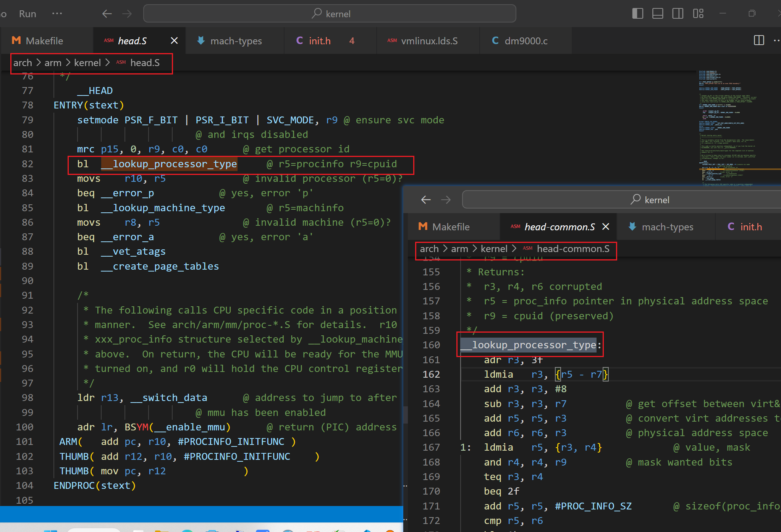Screen dimensions: 781x532
Task: Toggle bottom panel layout icon
Action: (x=658, y=14)
